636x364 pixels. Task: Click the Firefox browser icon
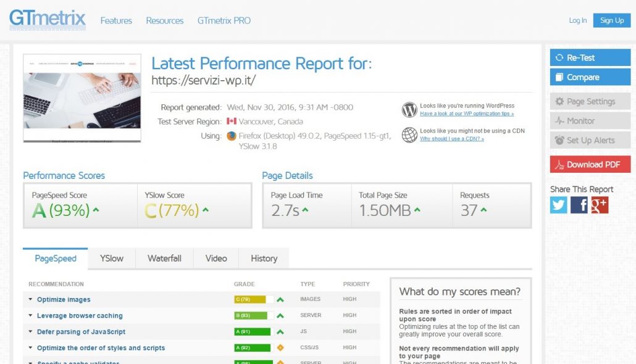[x=232, y=136]
